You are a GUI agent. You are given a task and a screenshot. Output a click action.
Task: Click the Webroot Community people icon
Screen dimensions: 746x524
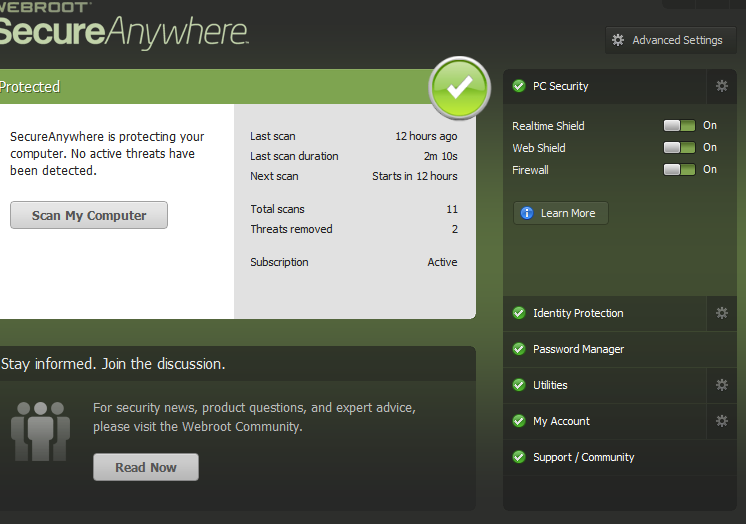coord(40,431)
